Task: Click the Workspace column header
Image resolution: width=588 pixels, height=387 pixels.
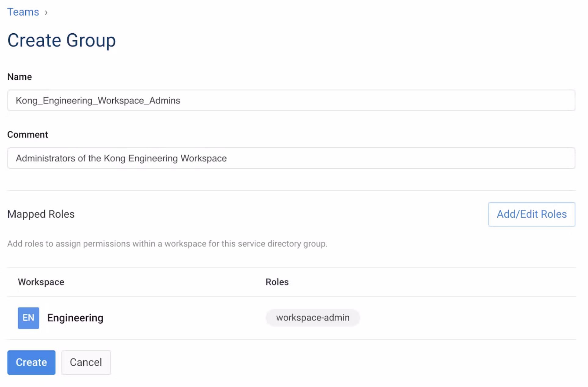Action: tap(41, 282)
